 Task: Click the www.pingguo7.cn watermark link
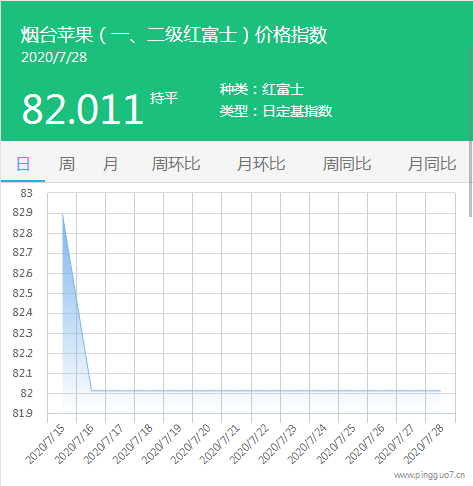[x=429, y=475]
